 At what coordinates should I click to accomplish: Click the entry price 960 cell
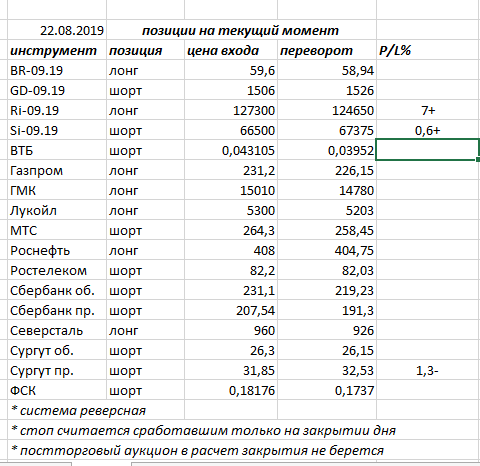(x=231, y=330)
